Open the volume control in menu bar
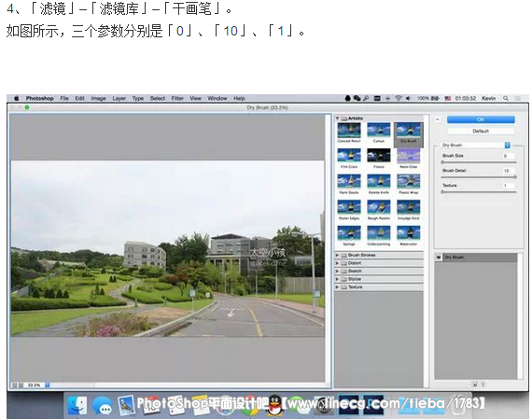The image size is (532, 419). coord(408,98)
